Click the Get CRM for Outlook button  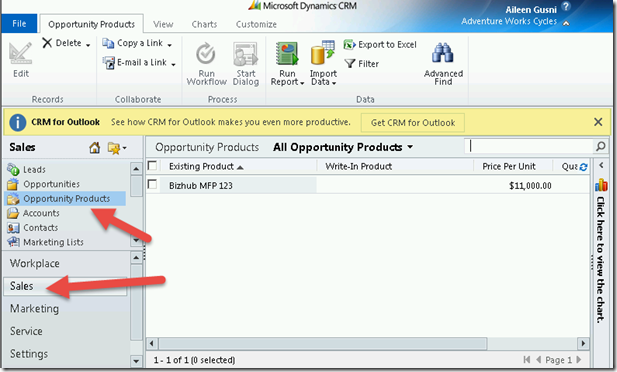click(x=413, y=123)
